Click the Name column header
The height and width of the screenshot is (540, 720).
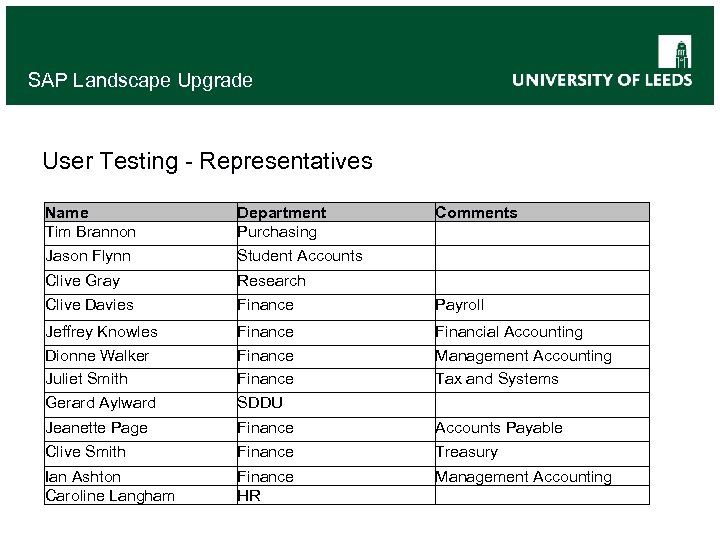67,212
